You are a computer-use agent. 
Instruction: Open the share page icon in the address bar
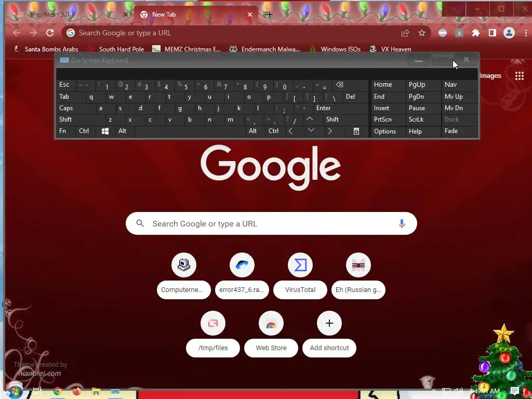(x=405, y=33)
